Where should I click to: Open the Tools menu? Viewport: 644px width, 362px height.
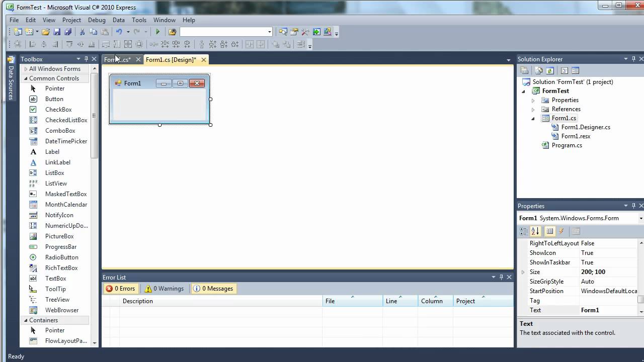tap(139, 20)
